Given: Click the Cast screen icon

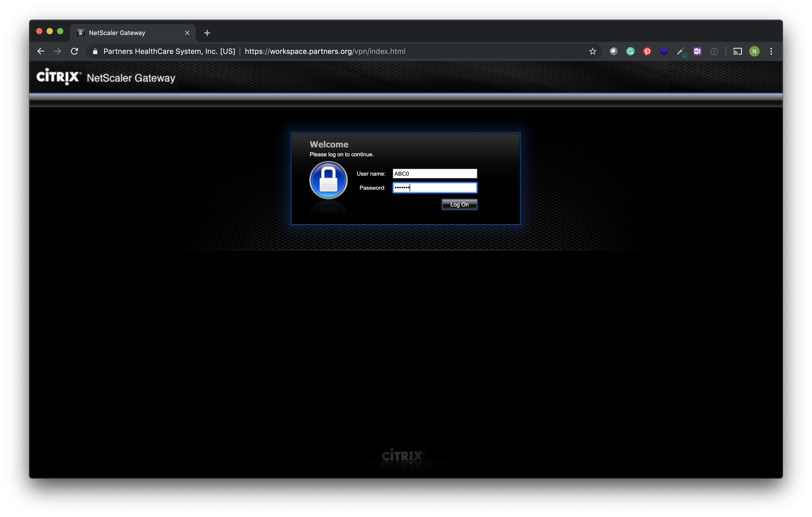Looking at the screenshot, I should pyautogui.click(x=737, y=51).
